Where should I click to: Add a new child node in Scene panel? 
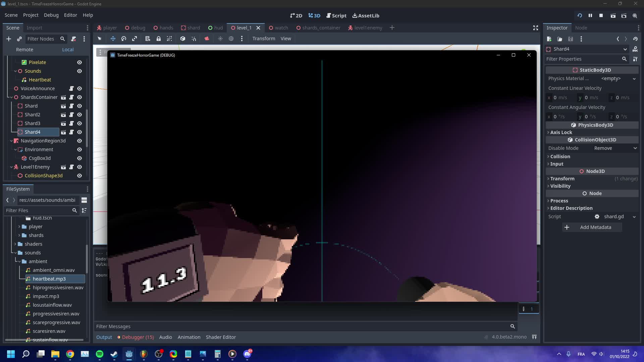9,39
